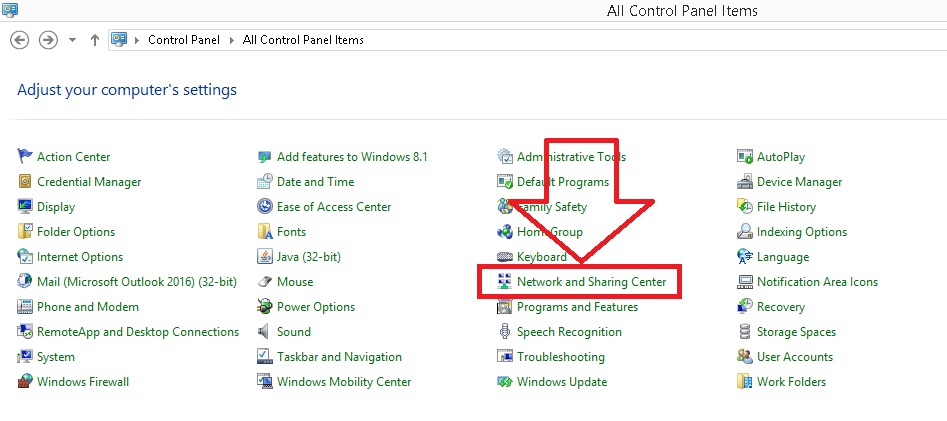Expand the chevron before Control Panel breadcrumb
This screenshot has width=947, height=421.
(136, 40)
